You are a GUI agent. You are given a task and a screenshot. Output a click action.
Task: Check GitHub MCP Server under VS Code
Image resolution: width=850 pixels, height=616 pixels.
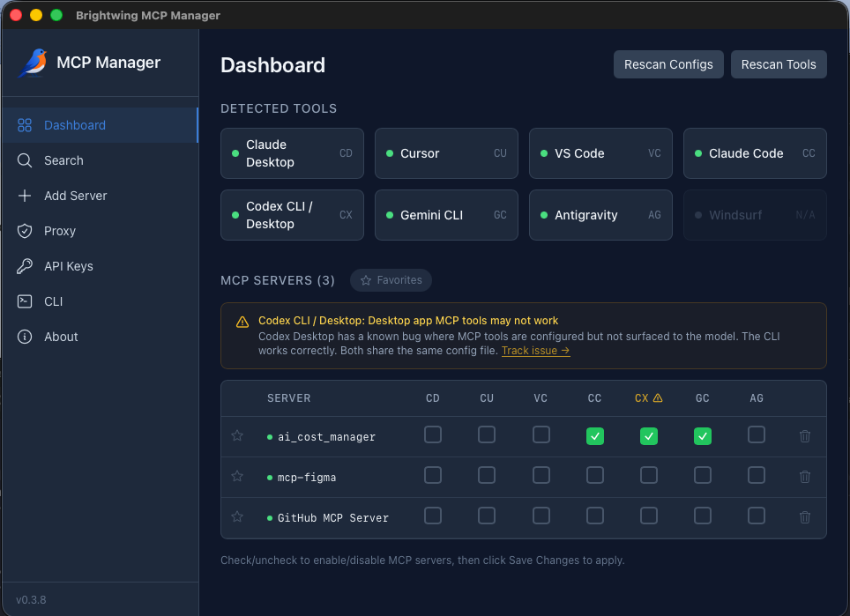coord(541,516)
